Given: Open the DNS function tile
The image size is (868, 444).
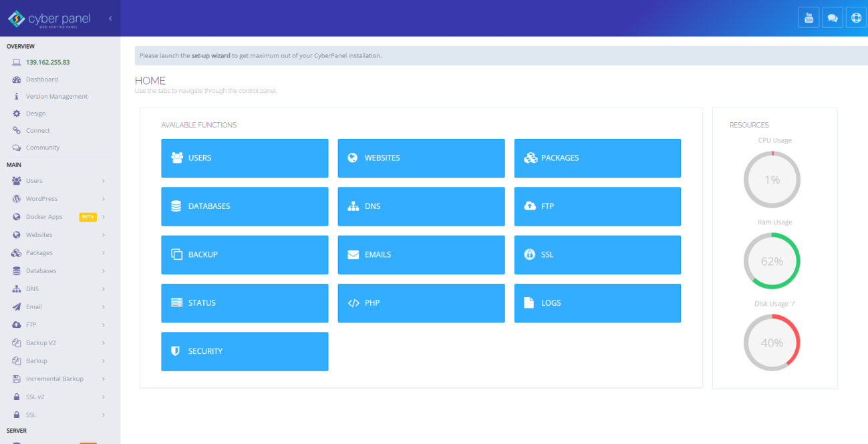Looking at the screenshot, I should click(421, 206).
